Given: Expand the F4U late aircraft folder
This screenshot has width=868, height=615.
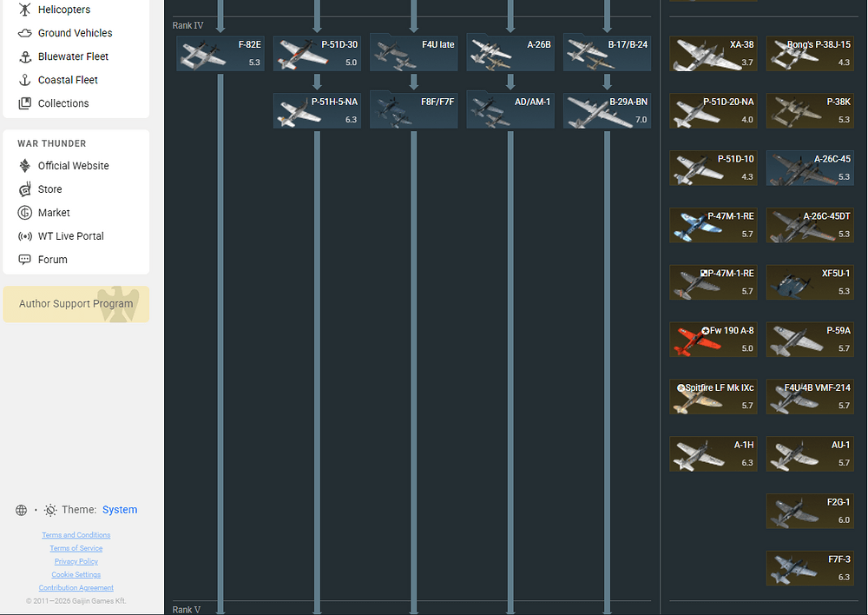Looking at the screenshot, I should tap(413, 53).
